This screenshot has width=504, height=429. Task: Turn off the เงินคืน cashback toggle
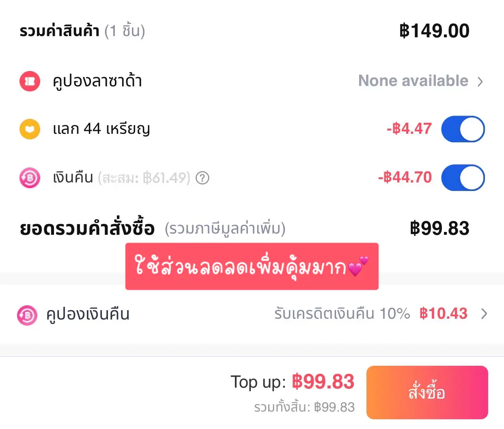(463, 178)
